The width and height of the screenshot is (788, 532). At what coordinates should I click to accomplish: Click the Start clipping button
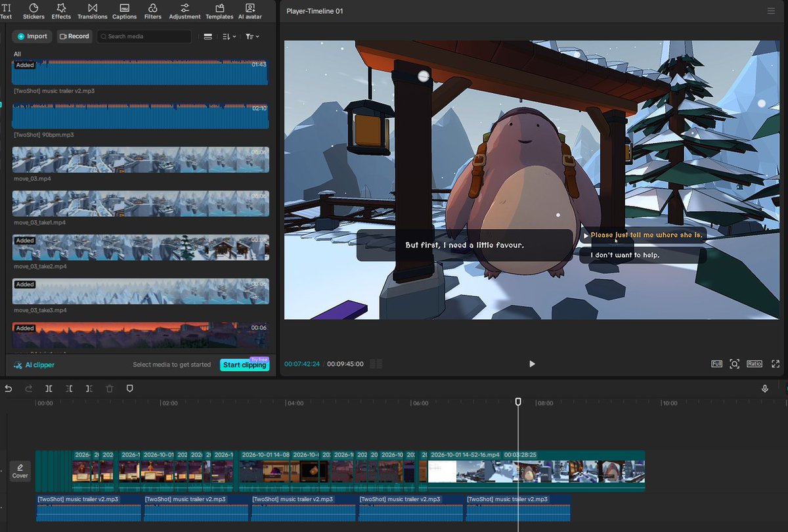click(244, 365)
